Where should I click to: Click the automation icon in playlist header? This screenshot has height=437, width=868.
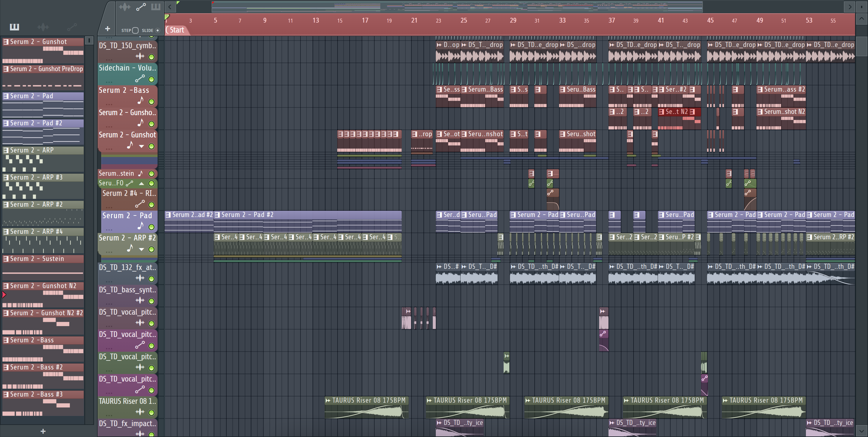pos(141,7)
